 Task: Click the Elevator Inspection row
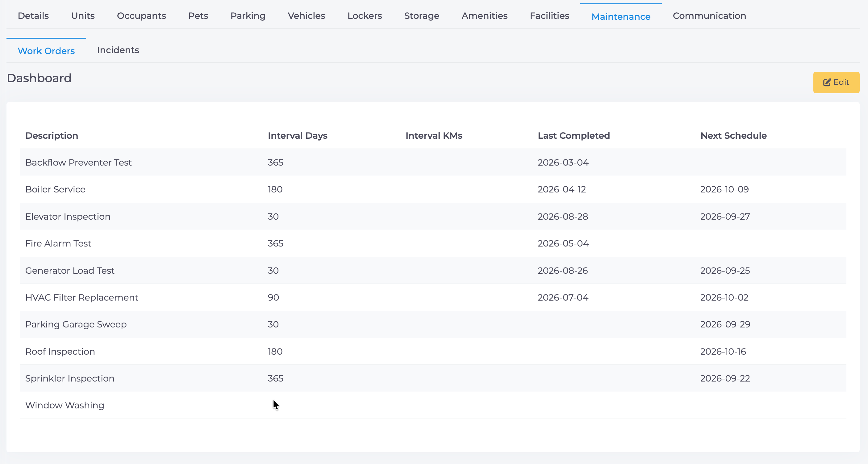[x=433, y=217]
